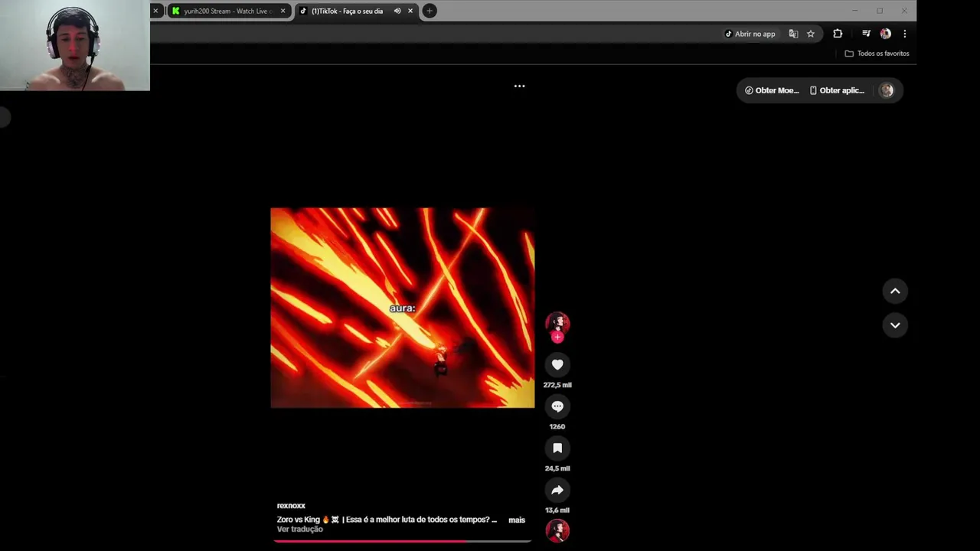980x551 pixels.
Task: Open TikTok profile avatar near Obter aplic
Action: coord(887,90)
